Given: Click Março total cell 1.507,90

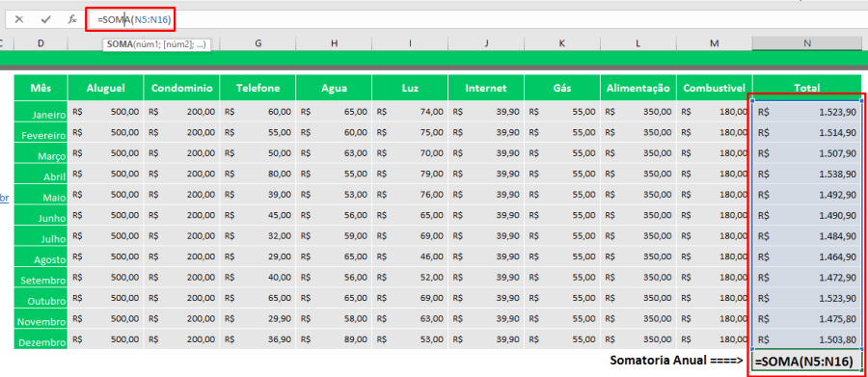Looking at the screenshot, I should 807,152.
